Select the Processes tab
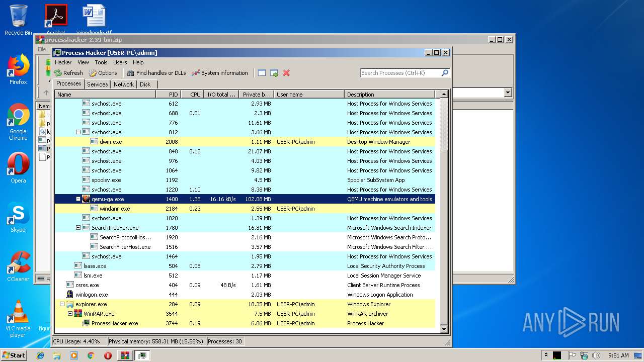Screen dimensions: 644x362 coord(69,83)
